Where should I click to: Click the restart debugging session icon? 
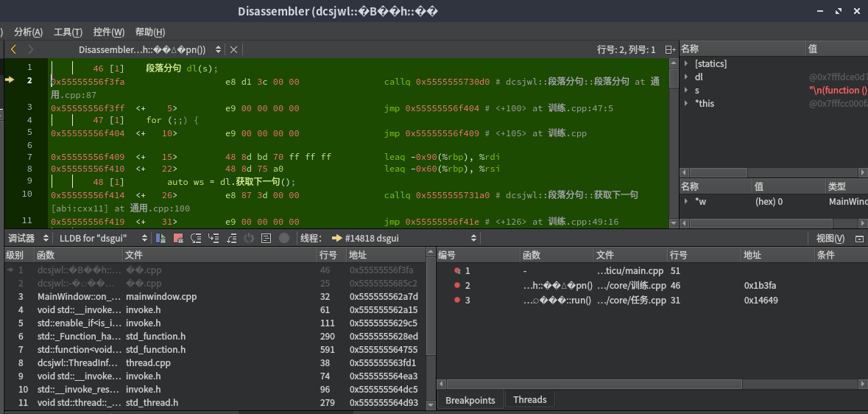249,239
